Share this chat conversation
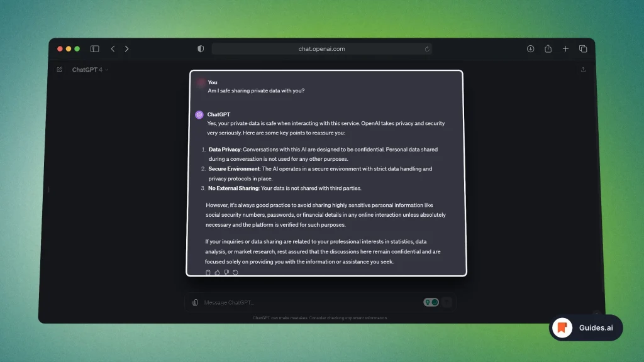This screenshot has width=644, height=362. (583, 69)
